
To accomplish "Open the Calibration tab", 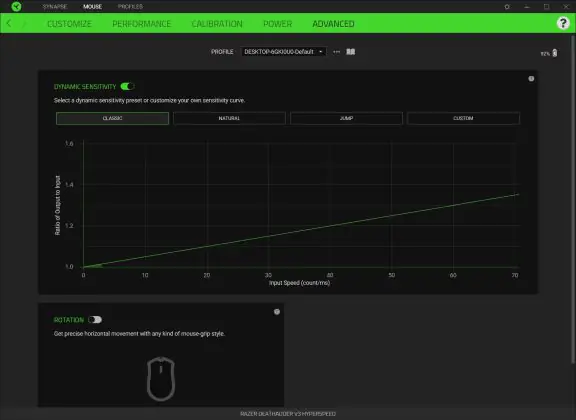I will point(217,24).
